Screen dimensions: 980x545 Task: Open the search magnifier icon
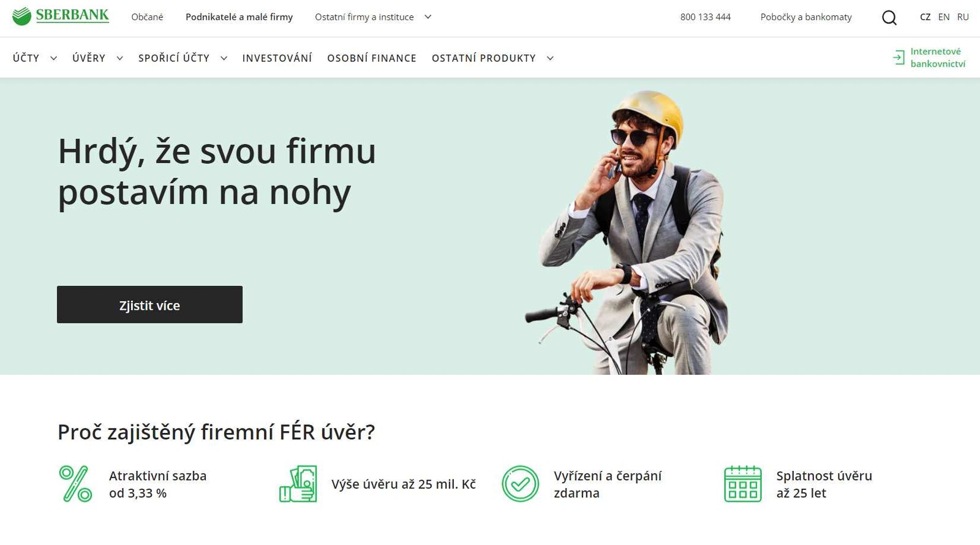click(889, 18)
